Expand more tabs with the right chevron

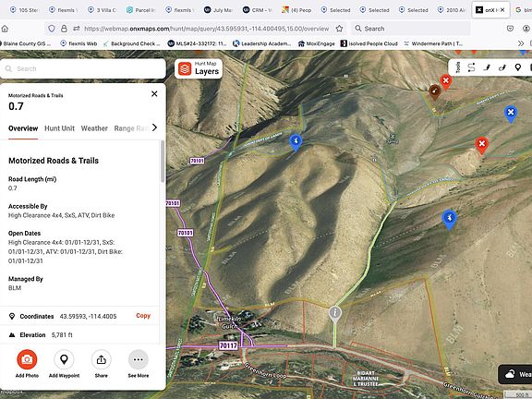(x=155, y=127)
